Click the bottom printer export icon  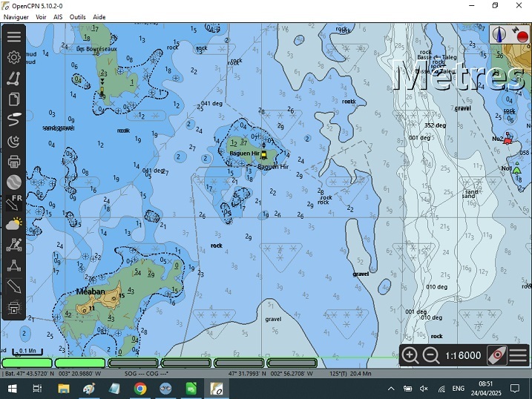pos(14,308)
